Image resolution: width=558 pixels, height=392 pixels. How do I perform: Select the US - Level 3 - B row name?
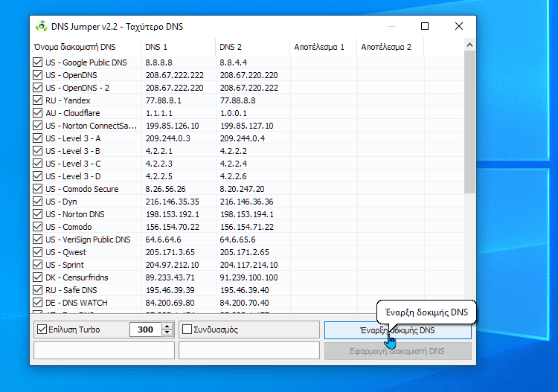(x=73, y=151)
